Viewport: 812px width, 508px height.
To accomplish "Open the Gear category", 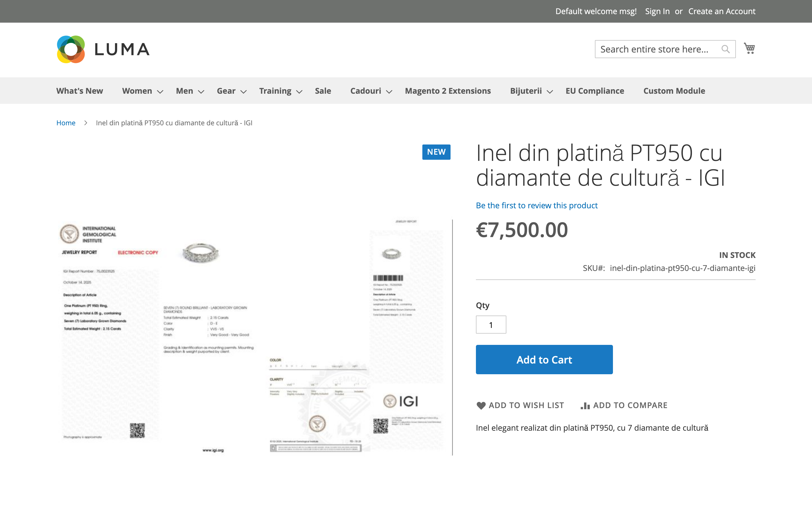I will (x=226, y=91).
